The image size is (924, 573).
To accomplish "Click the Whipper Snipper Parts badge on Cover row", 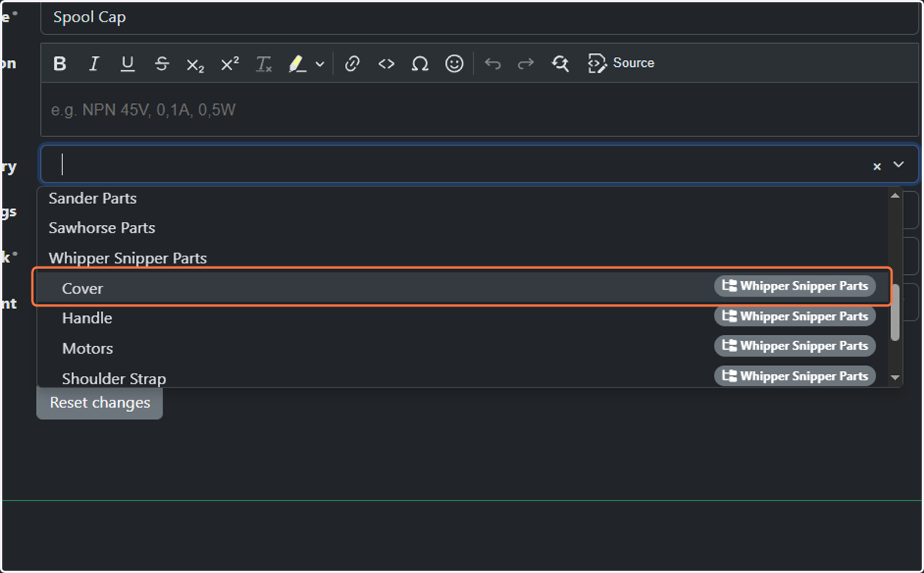I will 795,286.
